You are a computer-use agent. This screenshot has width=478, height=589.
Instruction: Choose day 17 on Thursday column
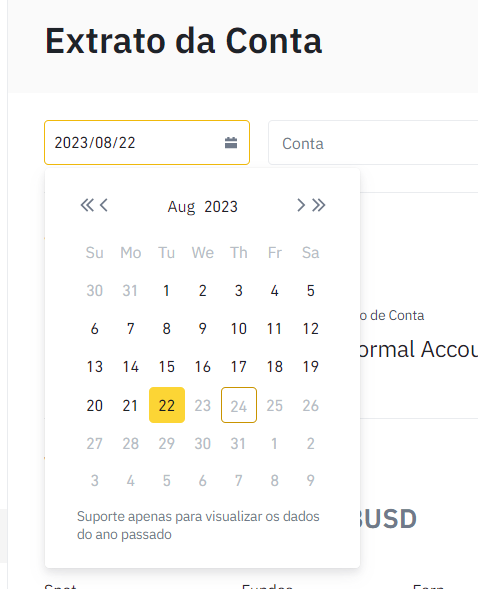(239, 367)
